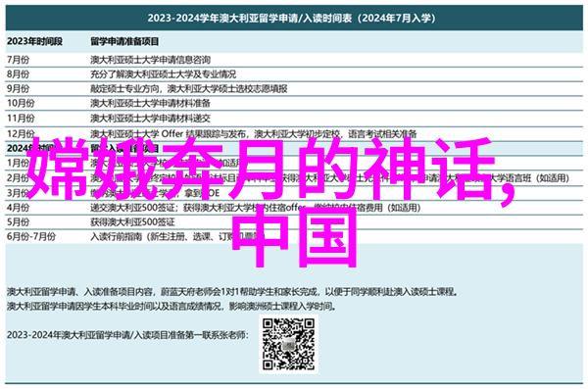The width and height of the screenshot is (588, 389).
Task: Click the 11月份 row label
Action: [x=21, y=119]
